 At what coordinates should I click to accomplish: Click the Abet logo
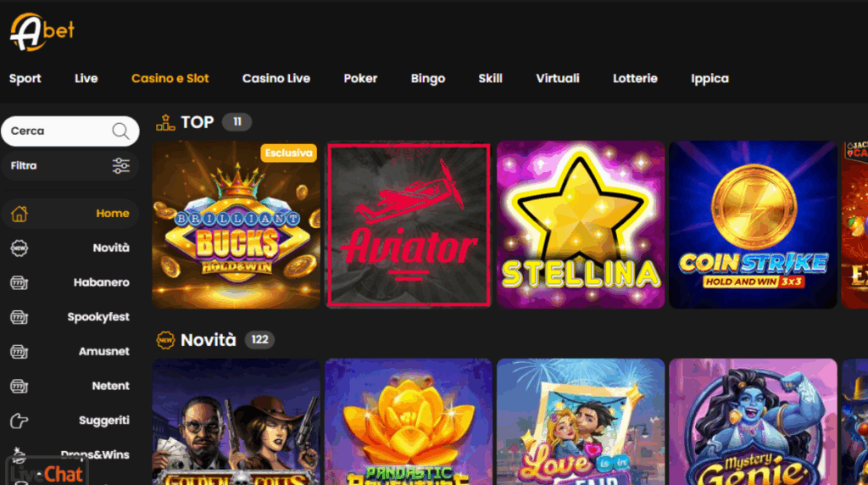tap(42, 32)
